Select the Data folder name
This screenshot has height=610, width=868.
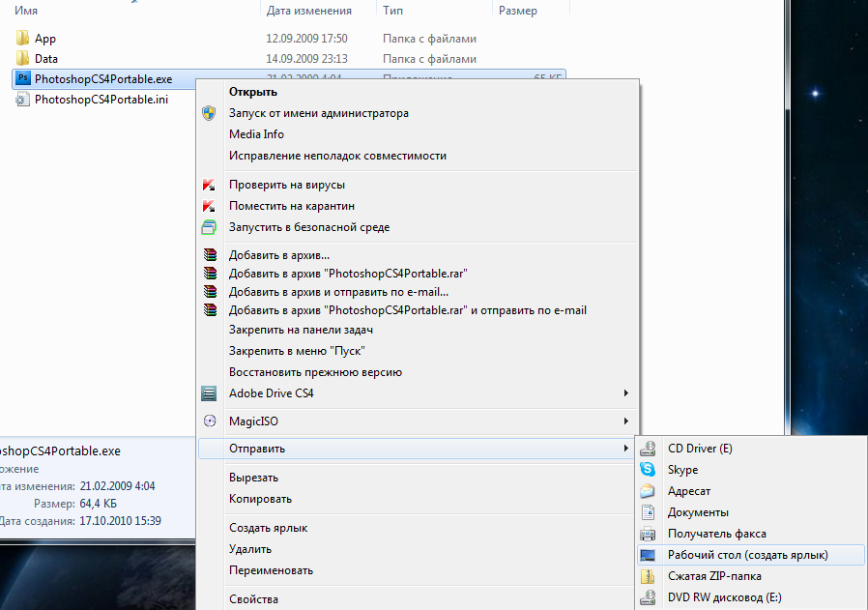[x=46, y=59]
